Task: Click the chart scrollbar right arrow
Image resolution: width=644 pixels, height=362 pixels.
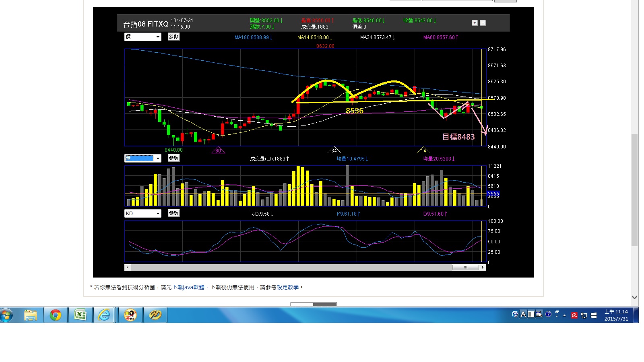Action: [x=483, y=267]
